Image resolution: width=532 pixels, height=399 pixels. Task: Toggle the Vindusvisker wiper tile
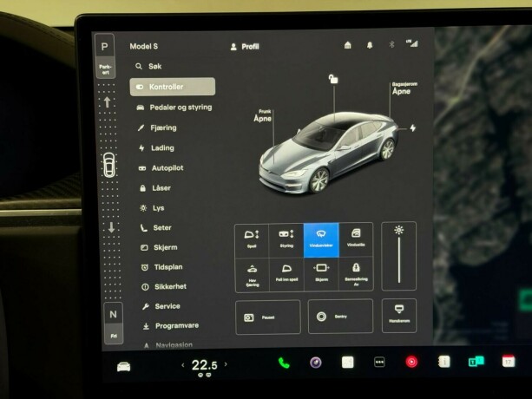coord(321,239)
